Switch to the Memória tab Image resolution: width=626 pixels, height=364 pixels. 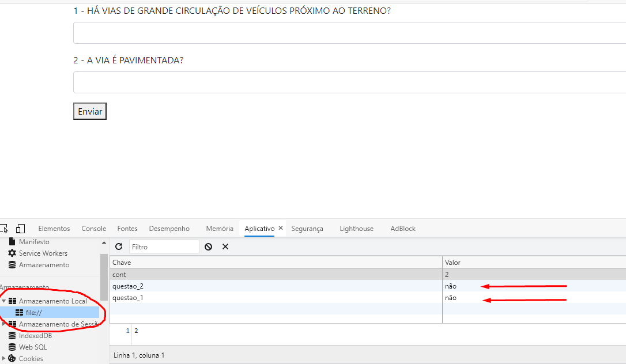[x=220, y=229]
